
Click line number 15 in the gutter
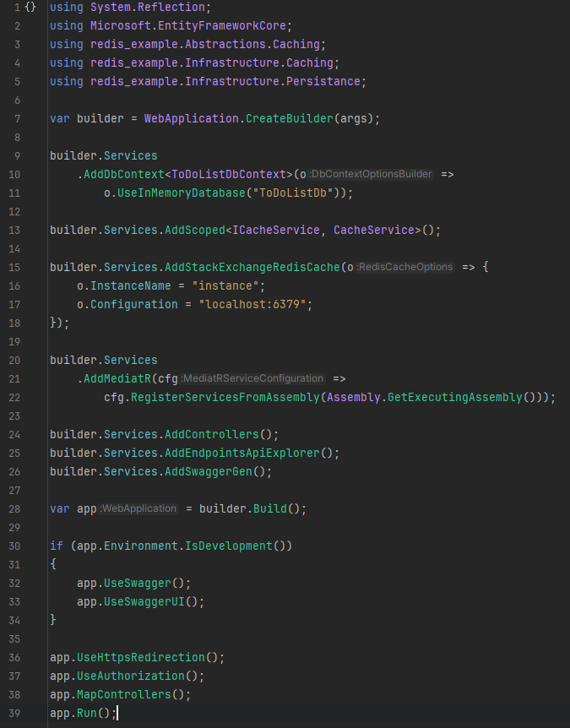[x=14, y=268]
